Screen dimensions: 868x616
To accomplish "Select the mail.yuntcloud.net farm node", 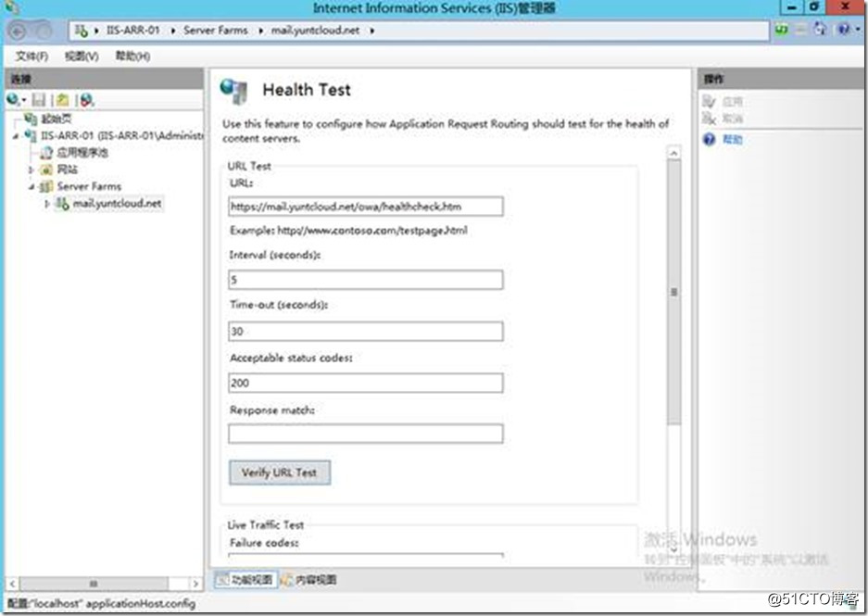I will 118,204.
